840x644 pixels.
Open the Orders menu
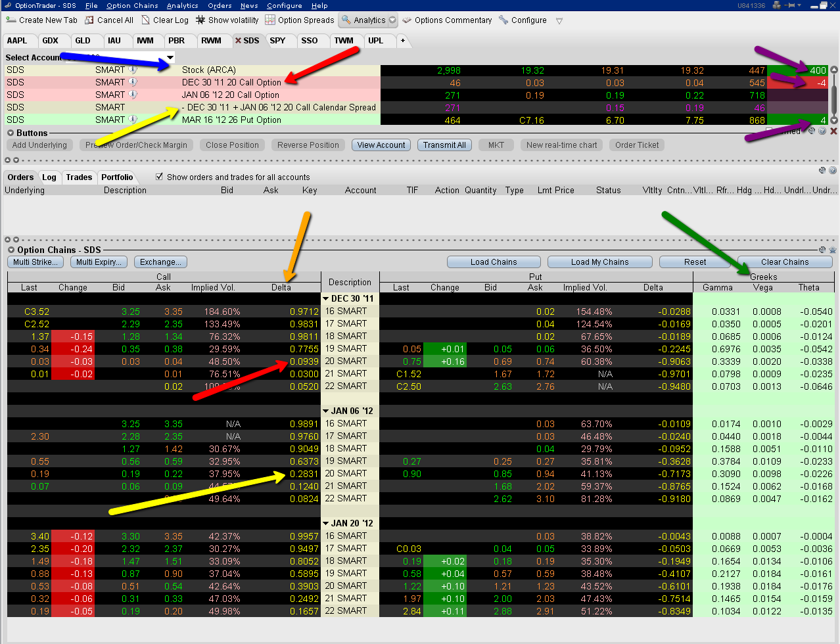(220, 5)
